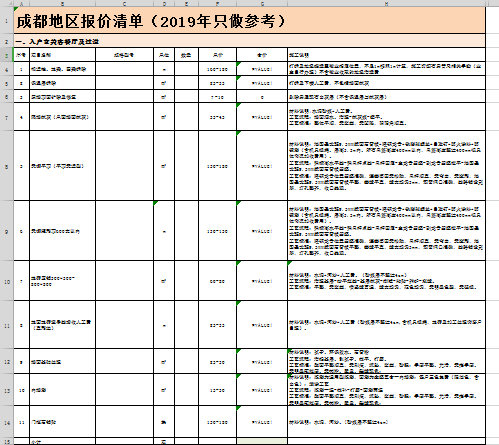Click the section heading cell in row 2
This screenshot has height=445, width=499.
pos(249,41)
